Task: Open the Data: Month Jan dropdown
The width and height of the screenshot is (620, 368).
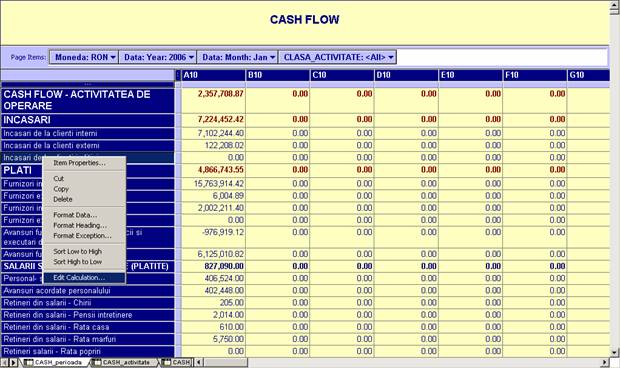Action: pos(237,57)
